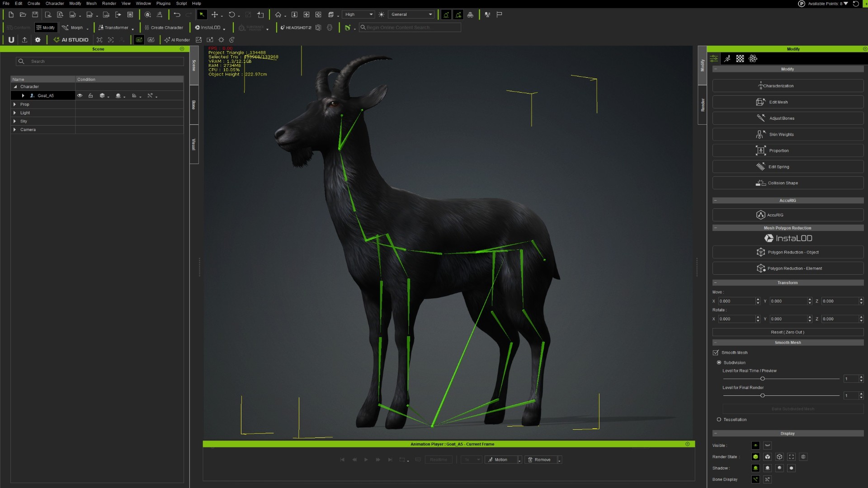Switch to the Visual side tab
This screenshot has width=868, height=488.
[x=194, y=144]
